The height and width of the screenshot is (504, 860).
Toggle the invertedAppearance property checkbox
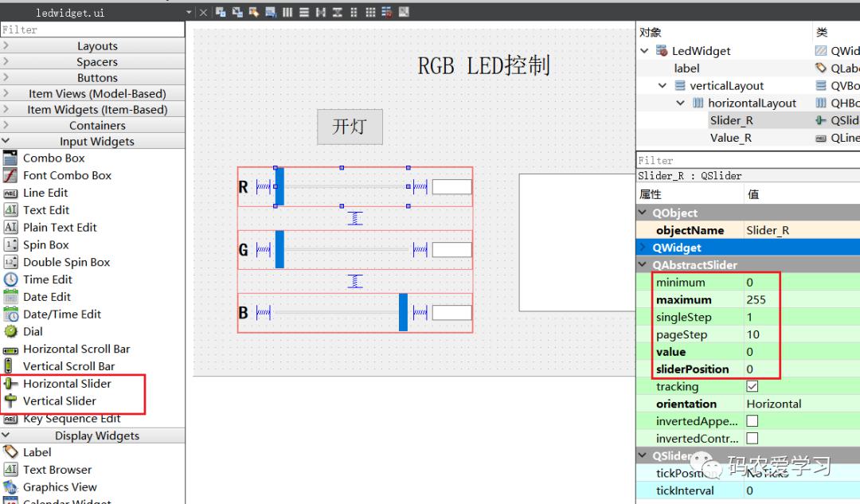click(x=752, y=421)
